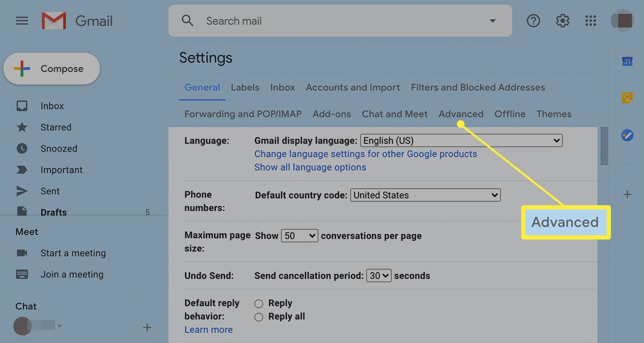Viewport: 644px width, 343px height.
Task: Click the chat user avatar
Action: [23, 326]
